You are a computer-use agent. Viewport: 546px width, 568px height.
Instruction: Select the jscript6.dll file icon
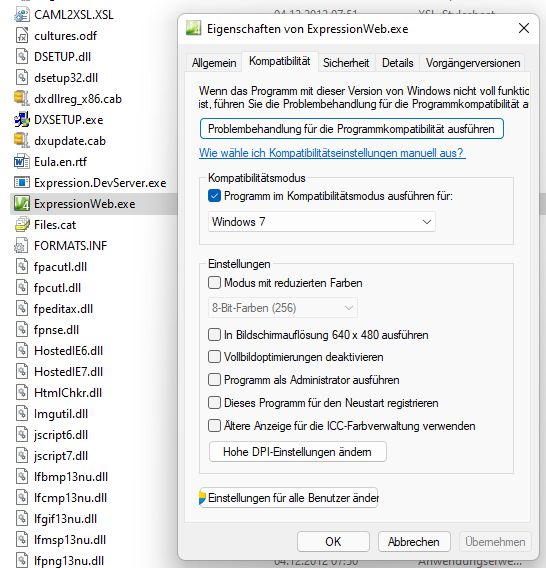(x=22, y=435)
